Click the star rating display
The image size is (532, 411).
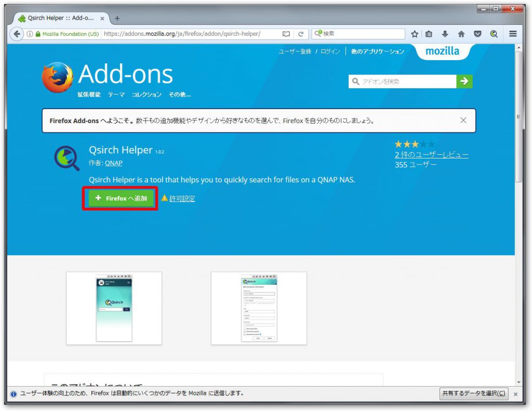point(415,144)
